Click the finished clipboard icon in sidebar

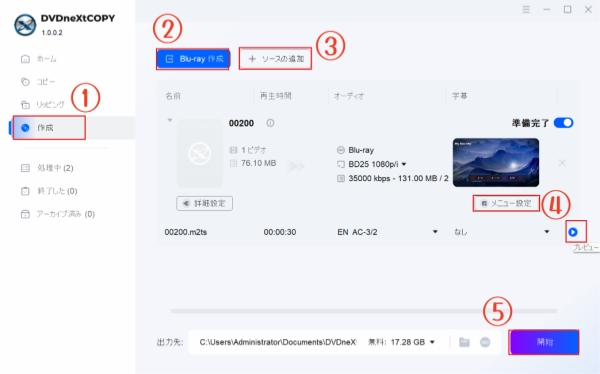pos(25,191)
